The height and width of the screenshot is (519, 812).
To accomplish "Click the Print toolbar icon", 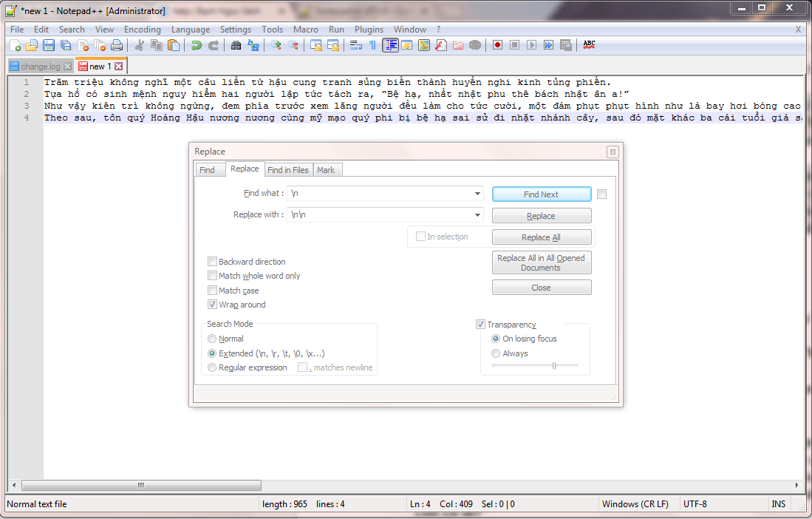I will click(117, 45).
